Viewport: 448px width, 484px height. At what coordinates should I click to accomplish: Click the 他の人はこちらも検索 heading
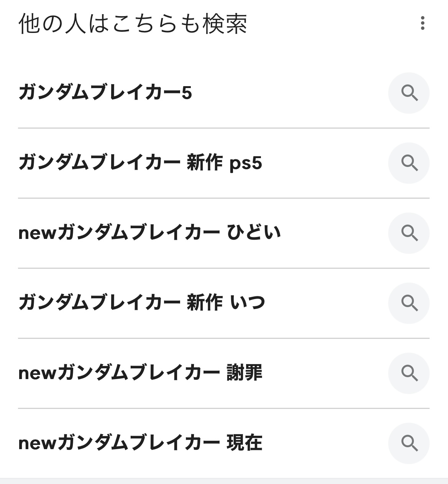133,24
